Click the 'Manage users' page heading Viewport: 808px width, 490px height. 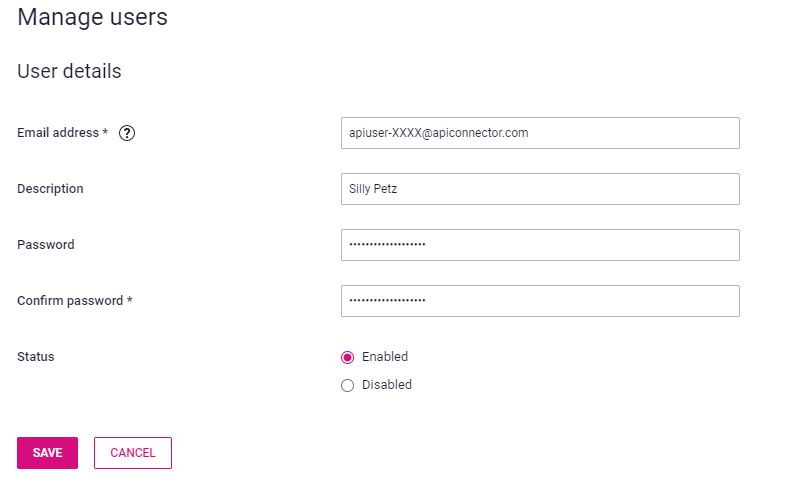click(x=92, y=17)
